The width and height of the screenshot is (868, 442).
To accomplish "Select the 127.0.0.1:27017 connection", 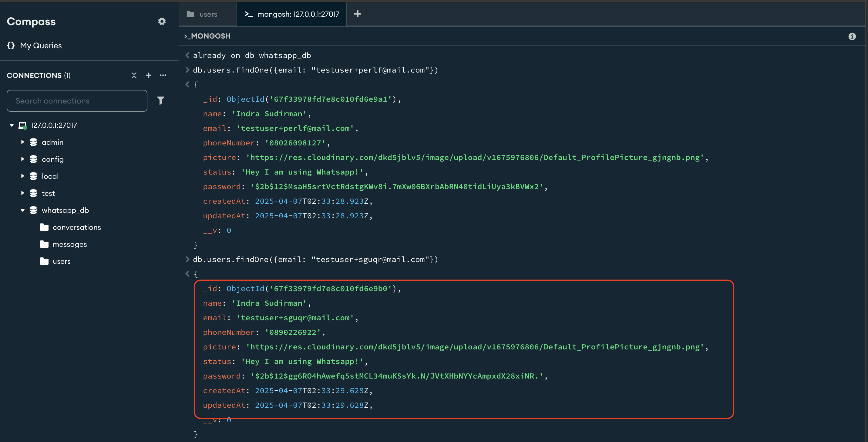I will 53,125.
